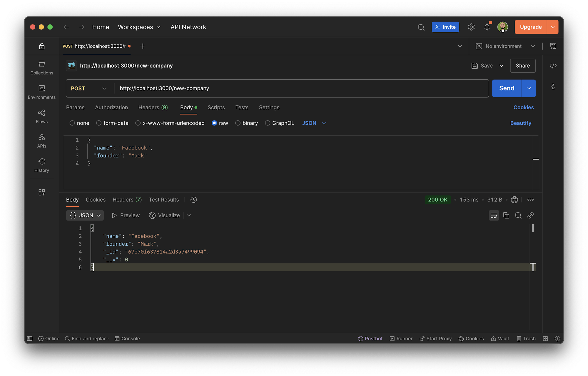Click the Send button
The width and height of the screenshot is (588, 376).
(x=506, y=88)
